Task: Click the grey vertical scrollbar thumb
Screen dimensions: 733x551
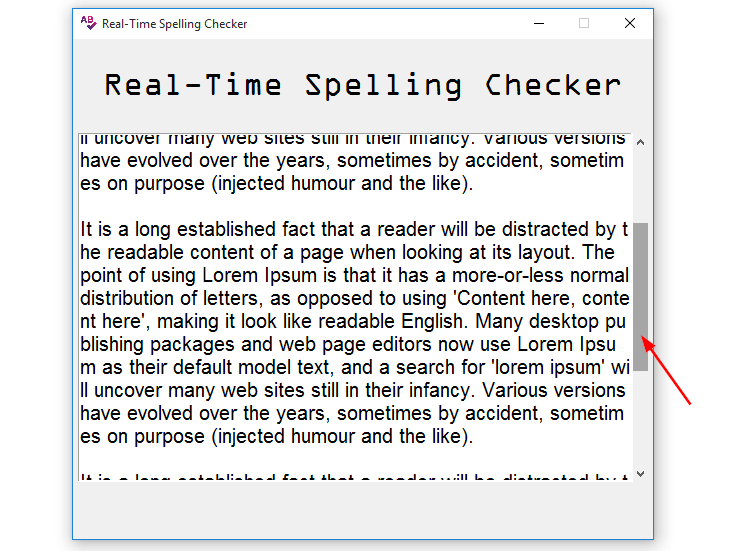Action: coord(640,296)
